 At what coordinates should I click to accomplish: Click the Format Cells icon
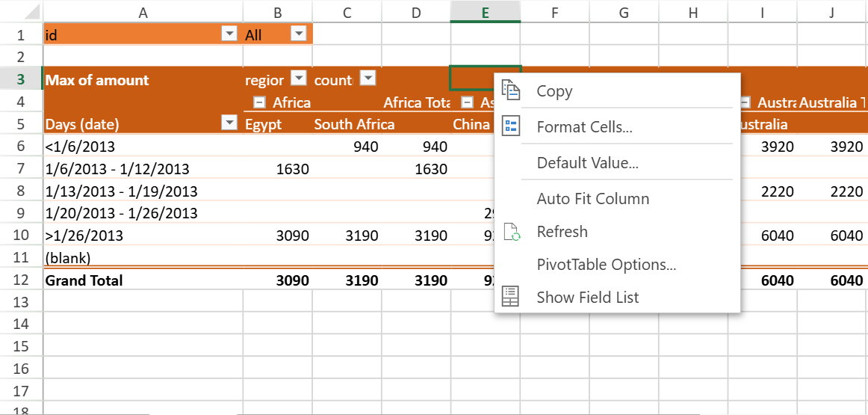click(511, 127)
